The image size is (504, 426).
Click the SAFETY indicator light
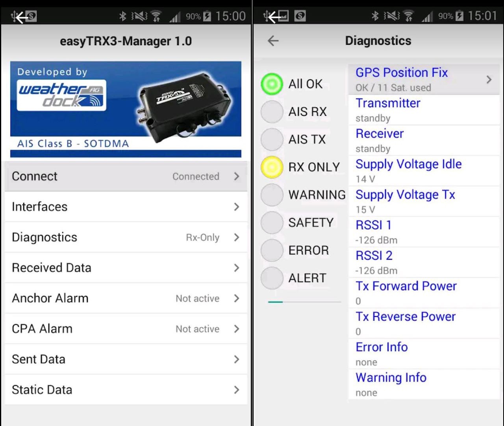pyautogui.click(x=272, y=222)
